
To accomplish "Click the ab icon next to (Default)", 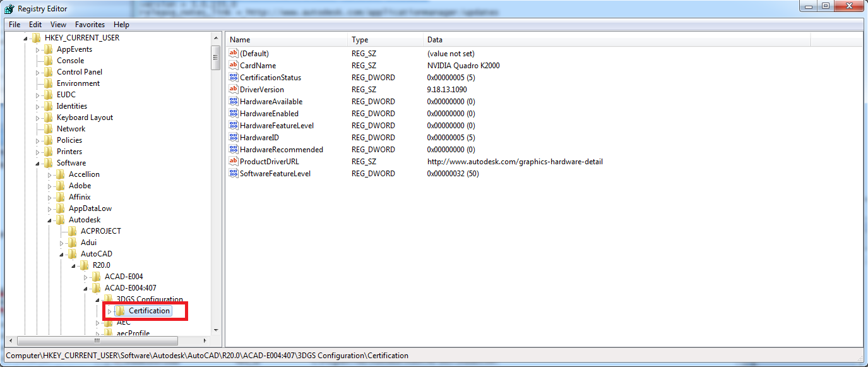I will (233, 53).
